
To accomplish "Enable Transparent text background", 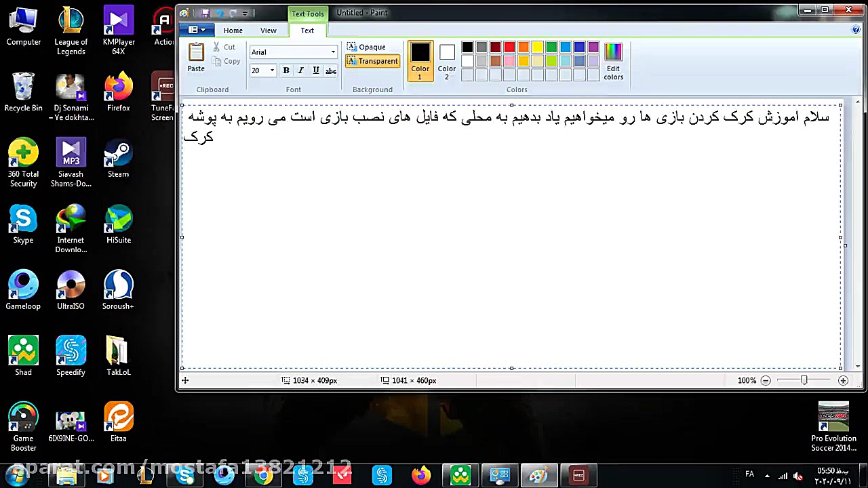I will [372, 60].
